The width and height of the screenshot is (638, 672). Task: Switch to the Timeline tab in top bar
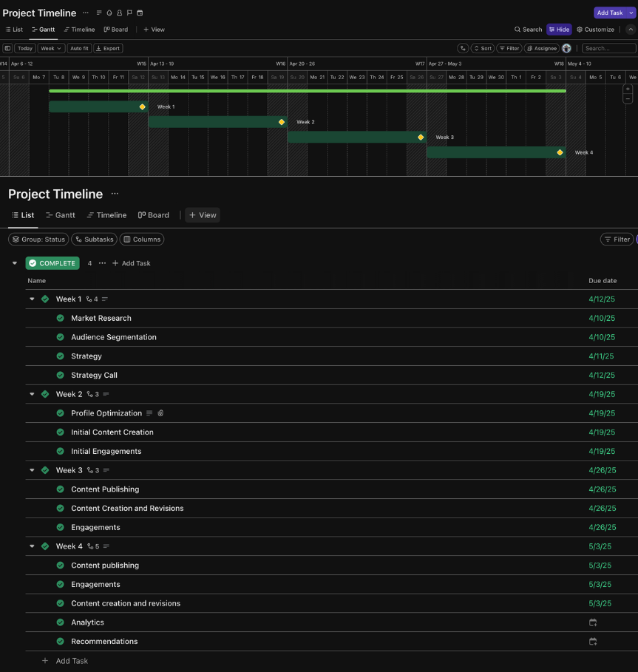point(79,30)
